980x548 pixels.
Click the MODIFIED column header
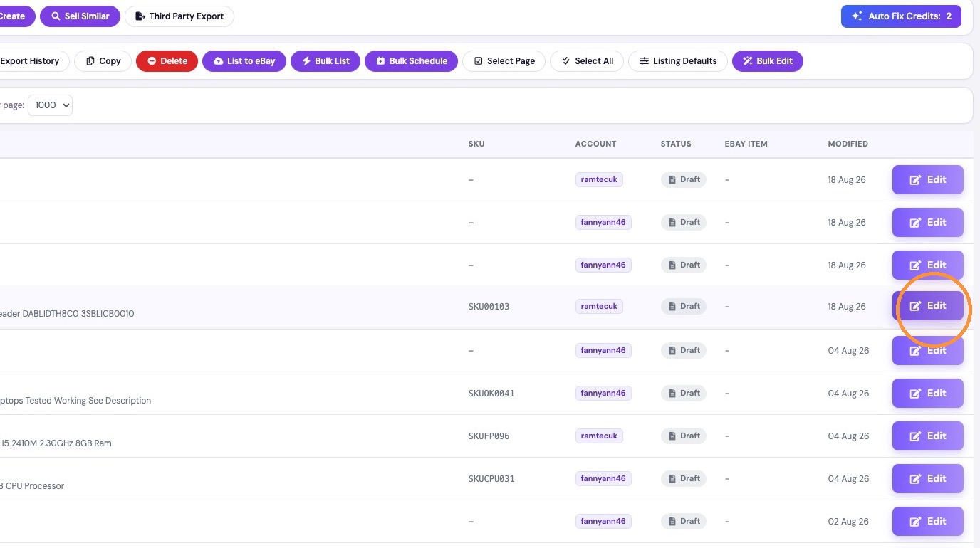[848, 144]
